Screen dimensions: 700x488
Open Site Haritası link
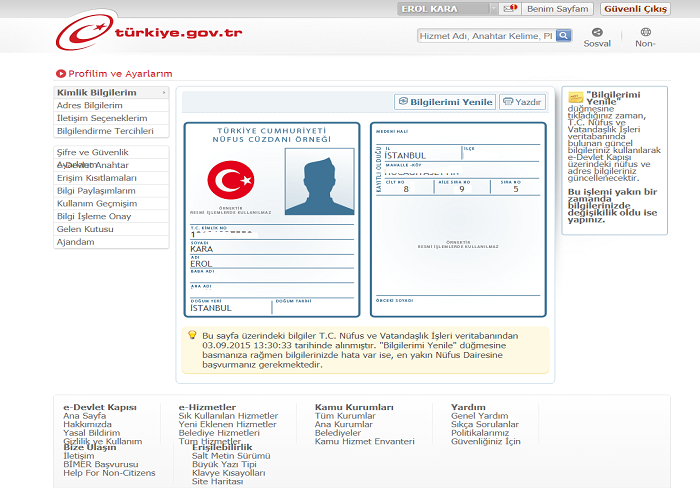[x=217, y=481]
